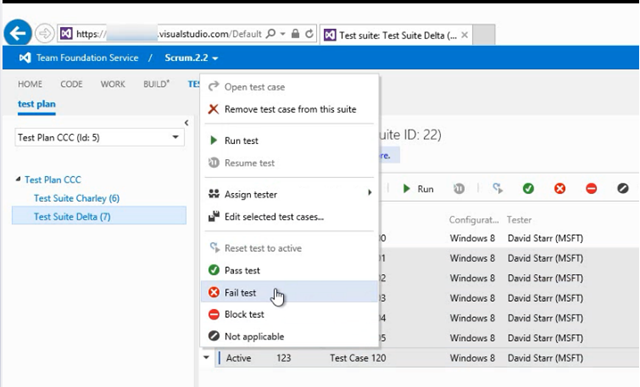Go to the HOME hub
The image size is (640, 387).
click(30, 84)
